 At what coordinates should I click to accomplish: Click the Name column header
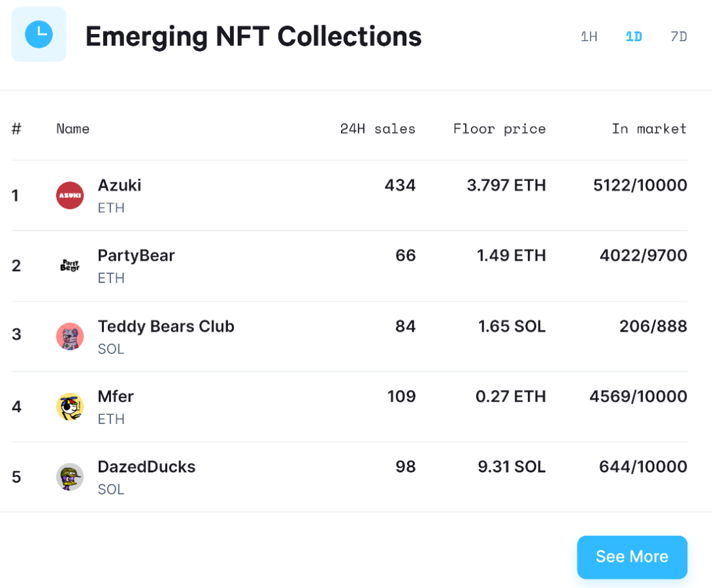[x=73, y=129]
